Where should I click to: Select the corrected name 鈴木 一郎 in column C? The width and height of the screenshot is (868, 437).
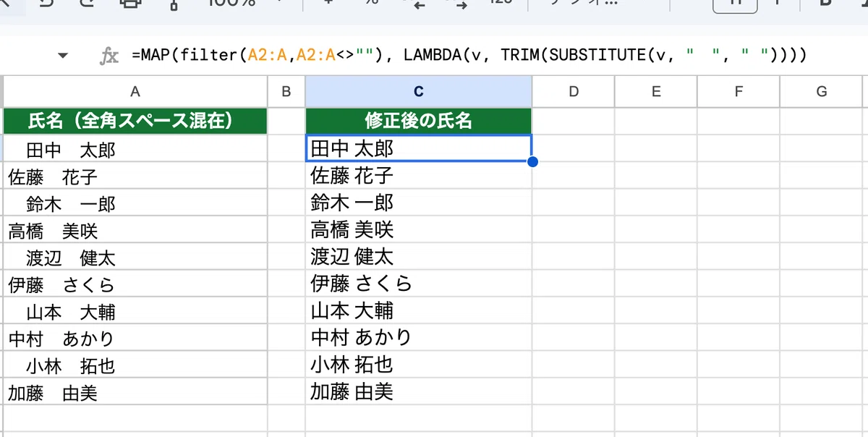click(x=419, y=203)
